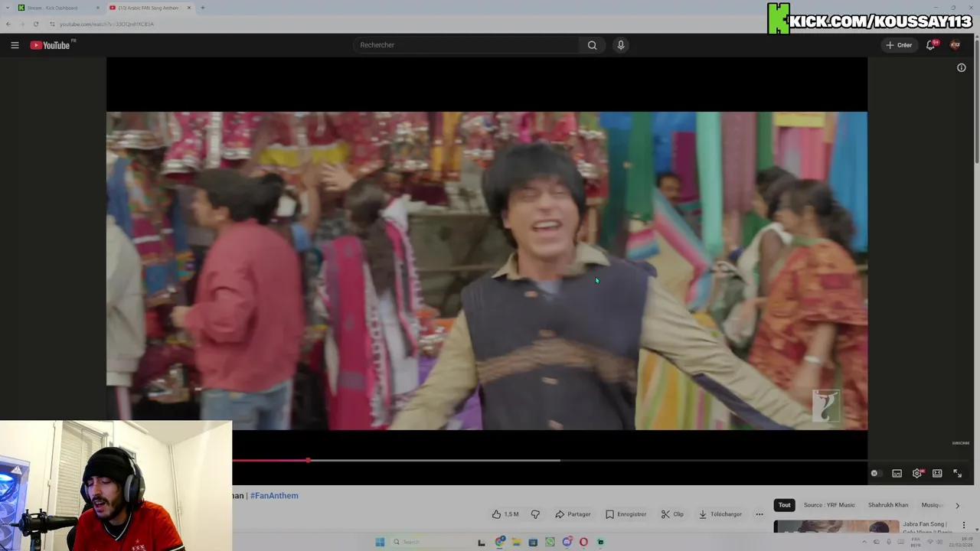Pause the video by clicking the player
The width and height of the screenshot is (980, 551).
click(487, 271)
